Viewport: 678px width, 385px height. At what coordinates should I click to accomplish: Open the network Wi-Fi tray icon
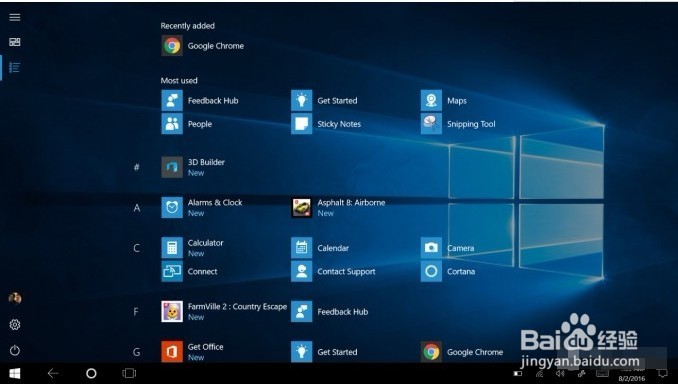pyautogui.click(x=540, y=373)
